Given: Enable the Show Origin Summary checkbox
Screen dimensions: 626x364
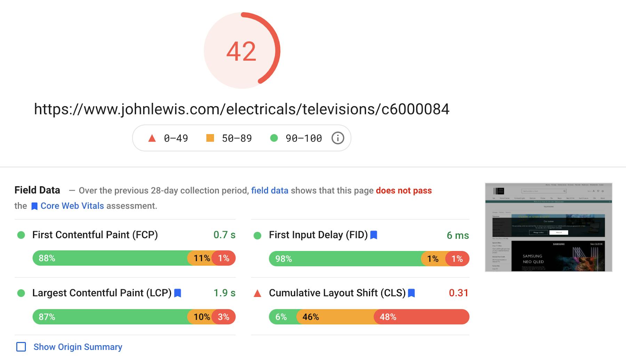Looking at the screenshot, I should [x=21, y=347].
